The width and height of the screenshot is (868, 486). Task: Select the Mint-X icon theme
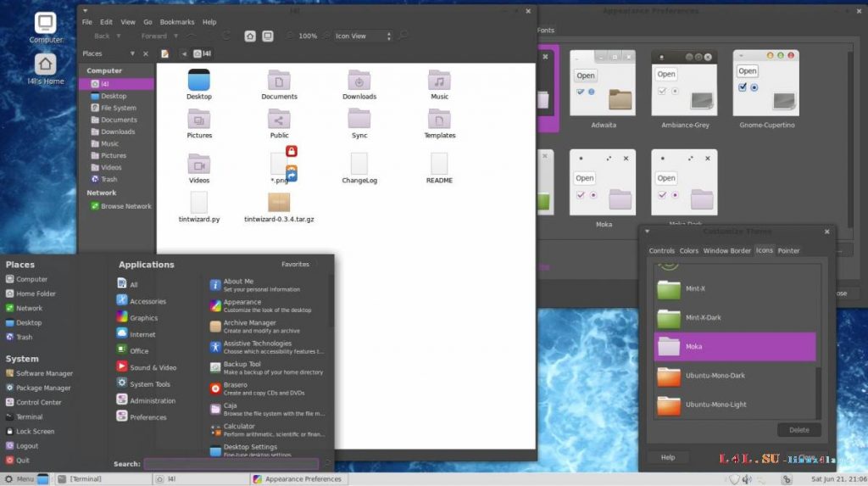click(x=735, y=288)
